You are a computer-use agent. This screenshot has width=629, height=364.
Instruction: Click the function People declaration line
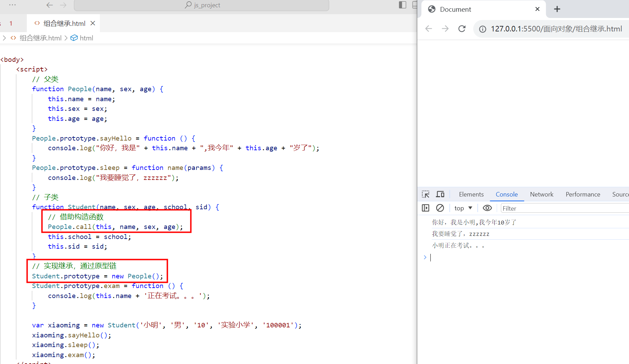[x=98, y=89]
